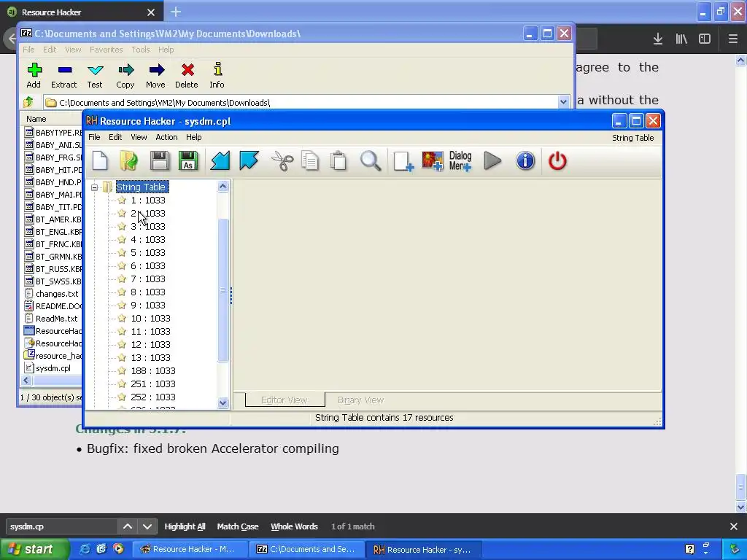Click the Windows Start button
The width and height of the screenshot is (747, 560).
click(x=34, y=550)
